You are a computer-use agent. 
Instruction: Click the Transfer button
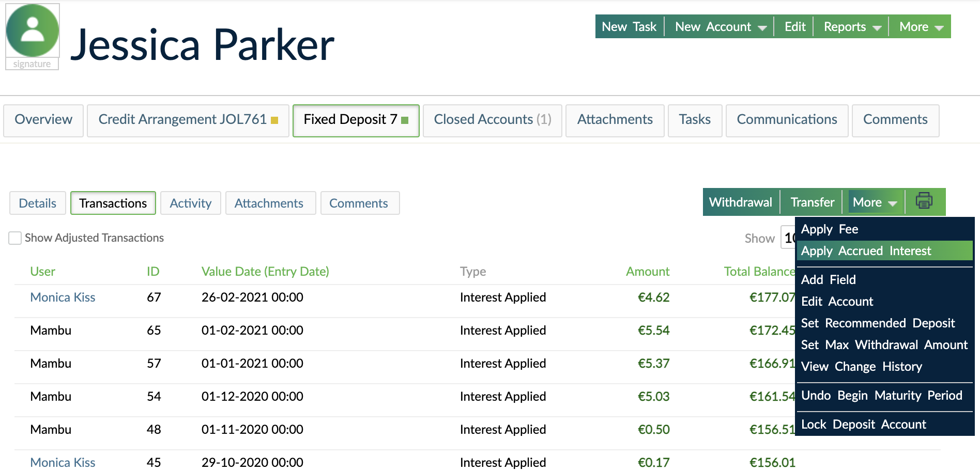811,202
